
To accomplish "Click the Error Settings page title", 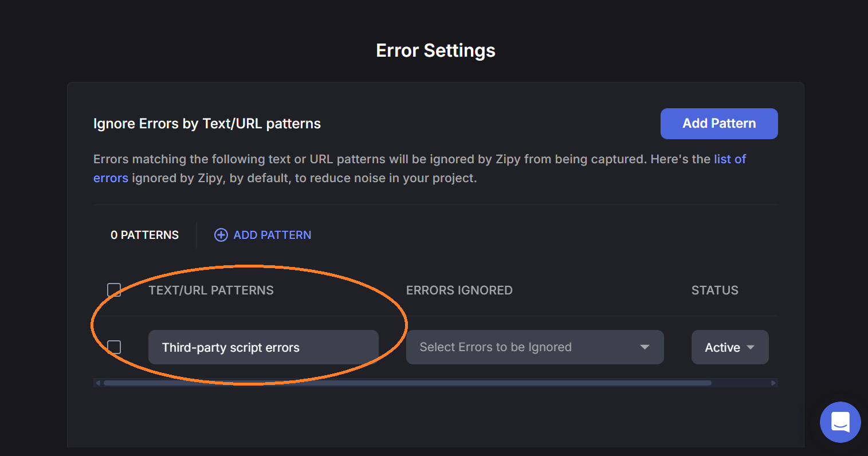I will tap(435, 50).
